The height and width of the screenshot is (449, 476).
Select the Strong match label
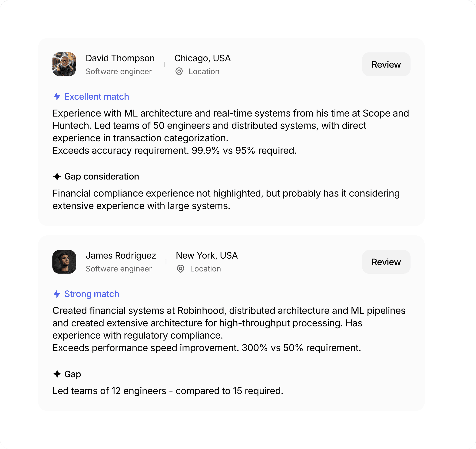pyautogui.click(x=92, y=294)
